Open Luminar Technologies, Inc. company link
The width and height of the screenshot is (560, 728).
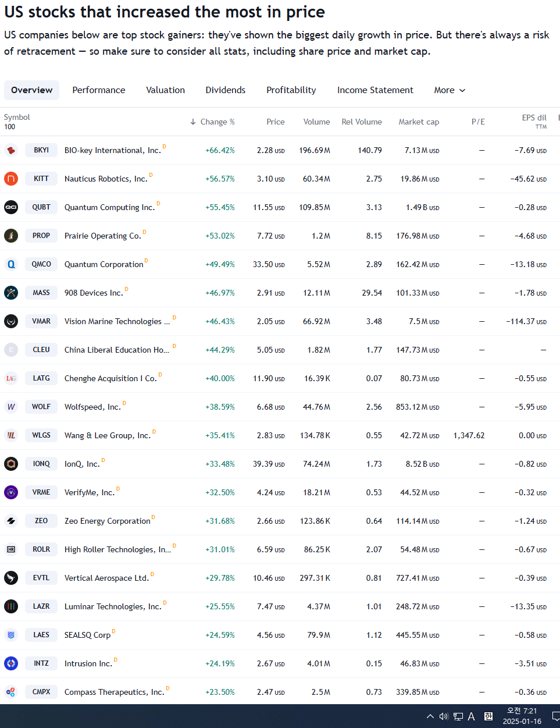click(x=113, y=606)
